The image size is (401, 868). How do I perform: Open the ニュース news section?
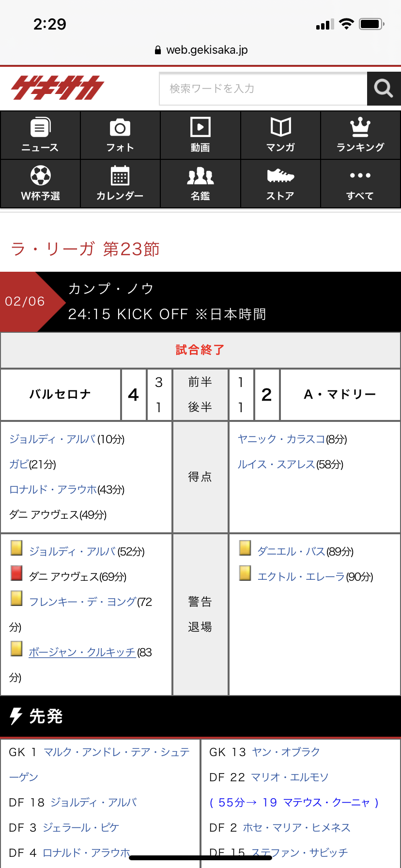click(40, 135)
